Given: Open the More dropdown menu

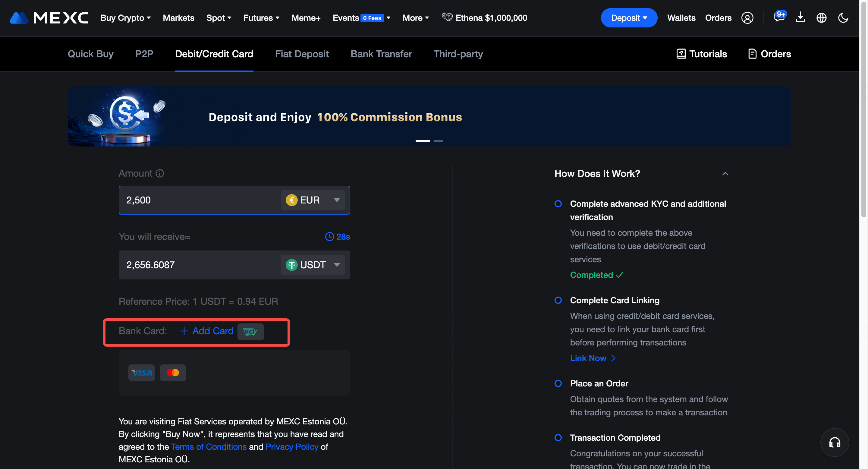Looking at the screenshot, I should (x=416, y=18).
